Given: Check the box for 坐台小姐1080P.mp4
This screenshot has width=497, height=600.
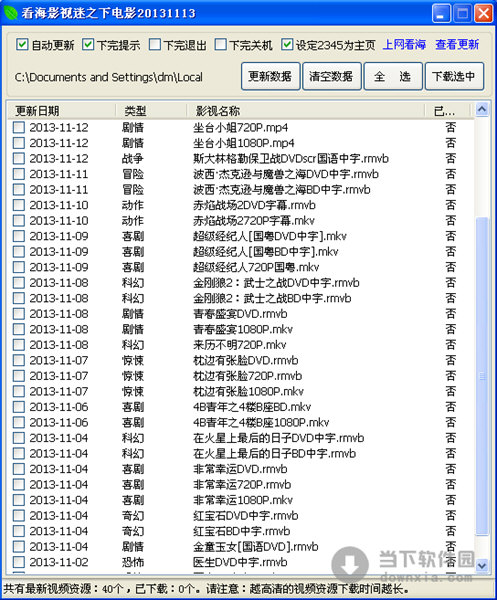Looking at the screenshot, I should point(19,143).
